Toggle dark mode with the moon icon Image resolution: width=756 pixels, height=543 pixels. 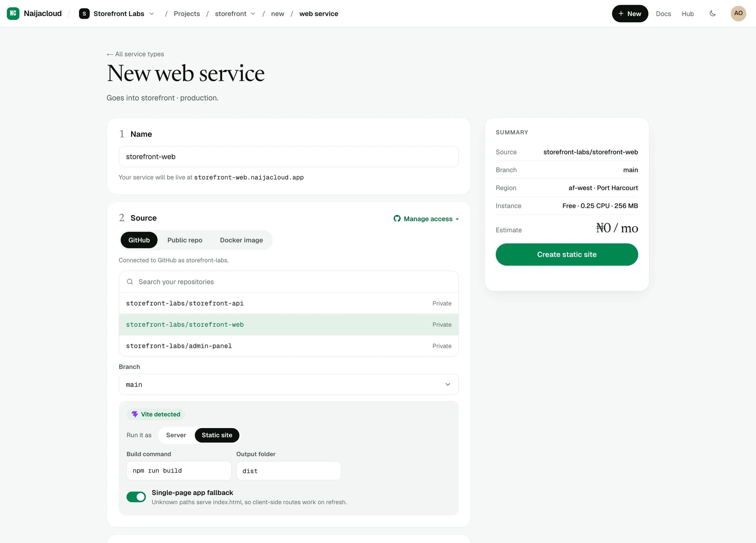pyautogui.click(x=712, y=14)
